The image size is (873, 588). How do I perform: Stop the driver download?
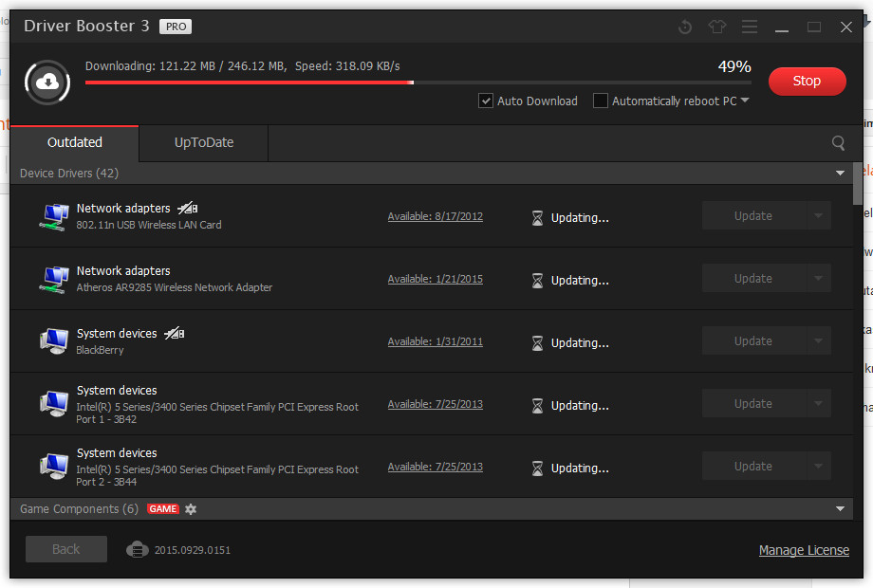pos(807,82)
